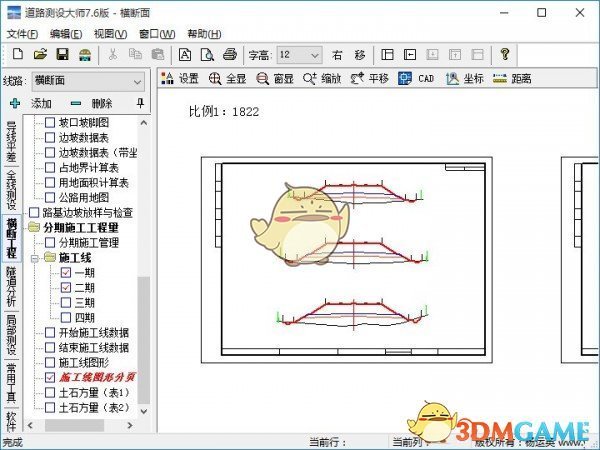Open the 字高 font height dropdown
The image size is (600, 450).
pos(299,55)
